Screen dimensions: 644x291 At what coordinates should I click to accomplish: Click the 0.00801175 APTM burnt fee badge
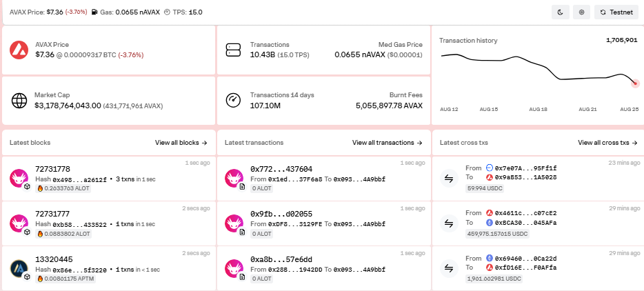click(x=66, y=279)
